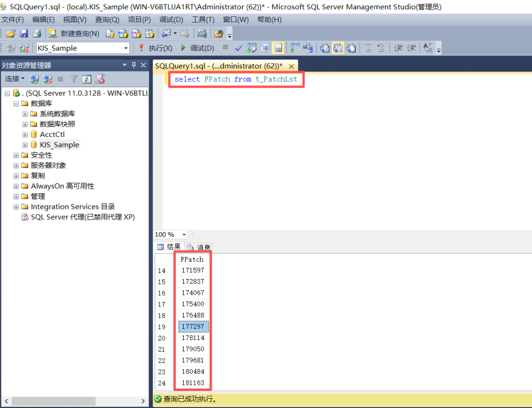Expand the 安全性 folder in tree
The height and width of the screenshot is (408, 532).
pos(16,155)
